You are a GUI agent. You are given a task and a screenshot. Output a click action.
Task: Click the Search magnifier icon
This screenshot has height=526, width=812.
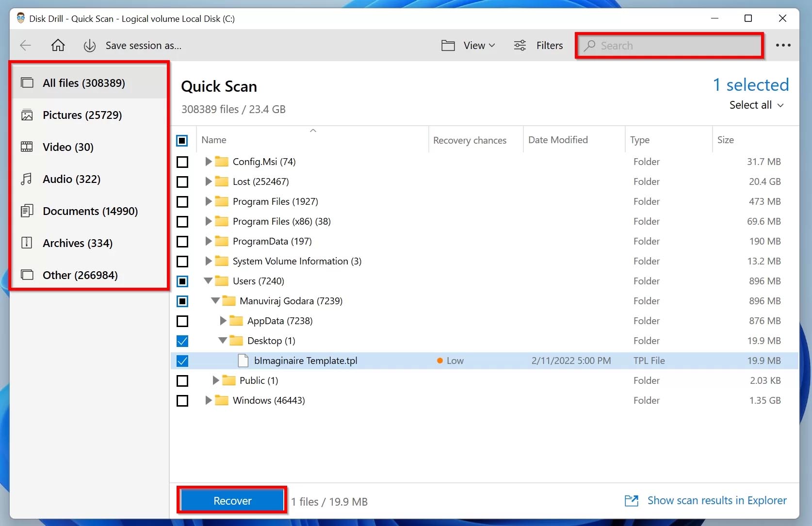pos(589,46)
